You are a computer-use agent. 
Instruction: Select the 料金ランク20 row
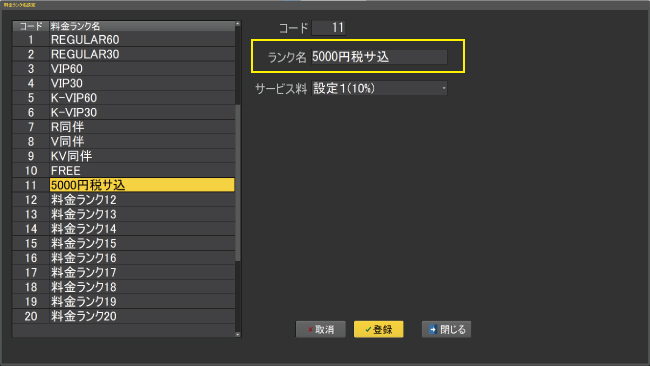pos(124,316)
